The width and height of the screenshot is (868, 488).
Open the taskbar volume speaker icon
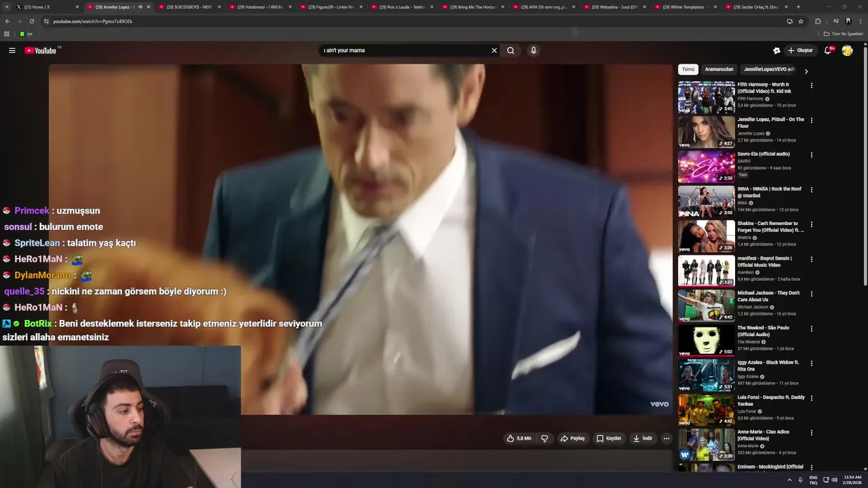pyautogui.click(x=834, y=480)
